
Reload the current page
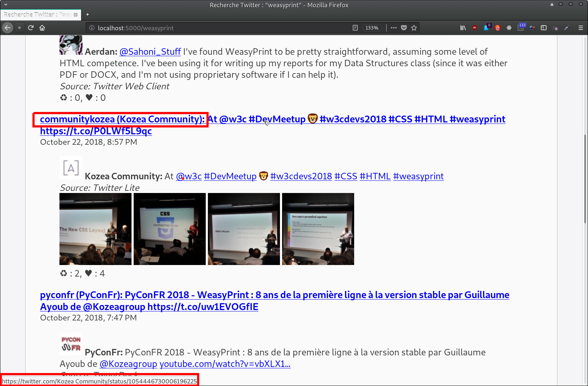click(x=31, y=28)
